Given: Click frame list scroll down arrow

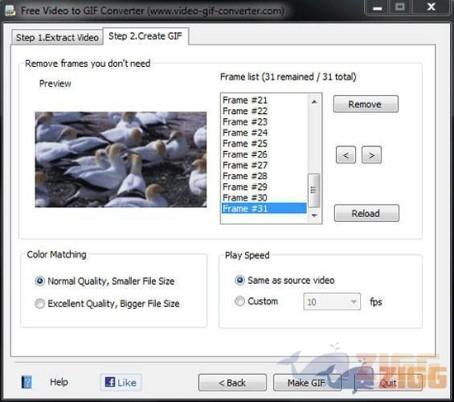Looking at the screenshot, I should [314, 215].
